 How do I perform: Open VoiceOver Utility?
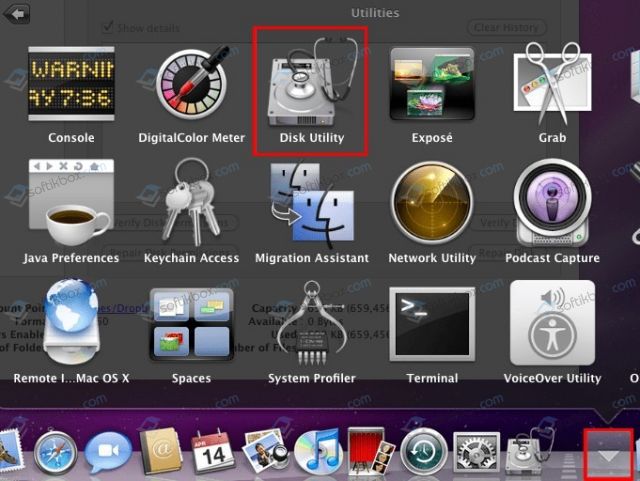tap(552, 323)
